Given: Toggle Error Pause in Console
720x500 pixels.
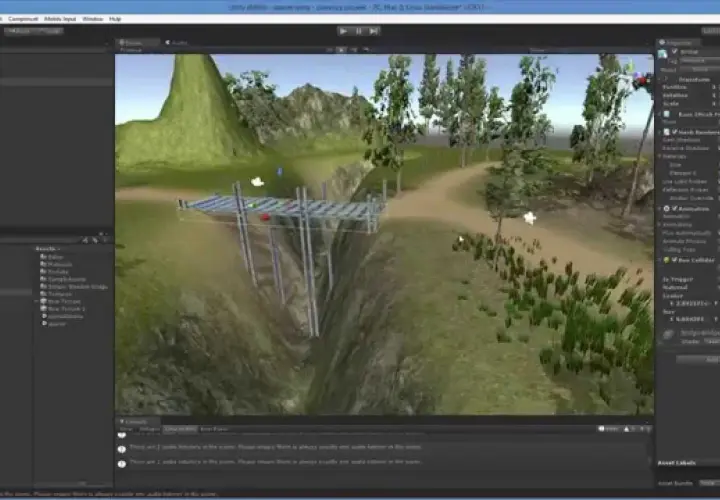Looking at the screenshot, I should 214,429.
